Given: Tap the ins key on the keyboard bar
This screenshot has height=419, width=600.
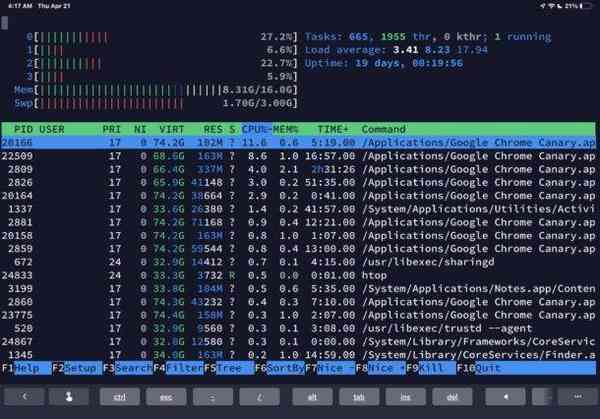Looking at the screenshot, I should tap(405, 397).
